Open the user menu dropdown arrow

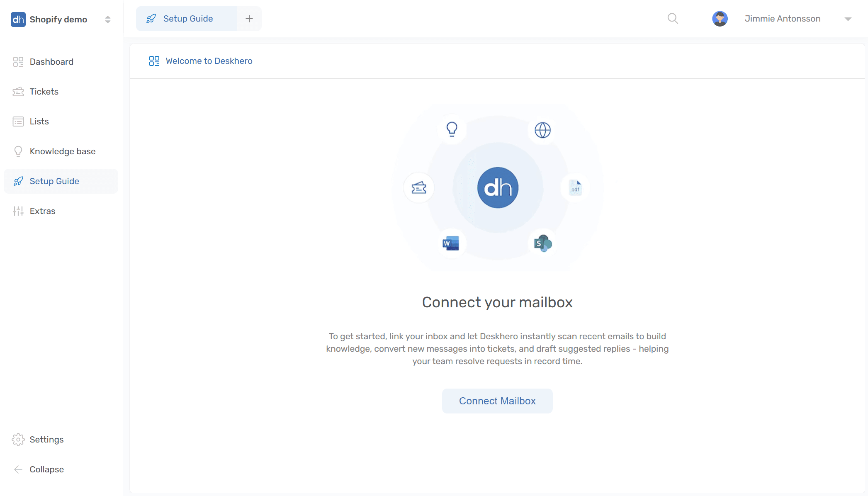848,19
